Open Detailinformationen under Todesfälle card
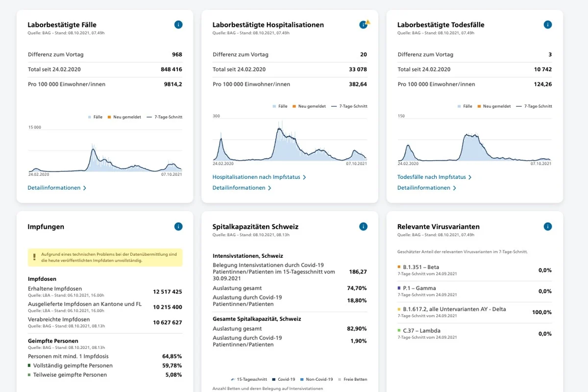This screenshot has width=588, height=392. (x=426, y=188)
